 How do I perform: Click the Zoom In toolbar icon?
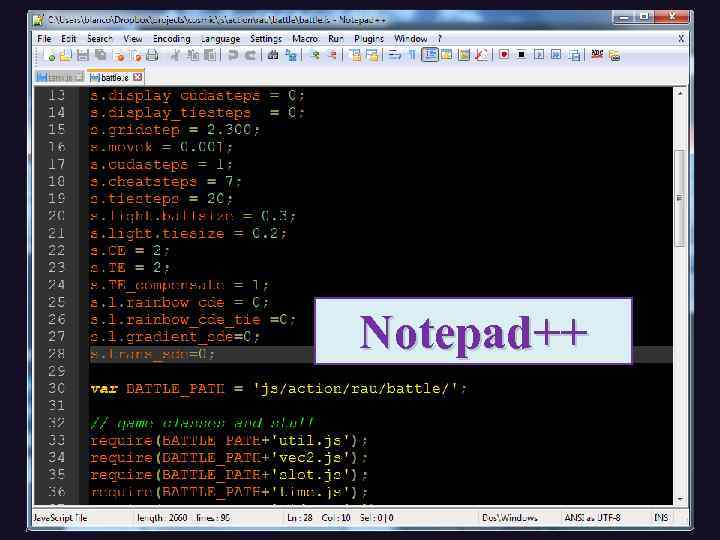coord(315,56)
